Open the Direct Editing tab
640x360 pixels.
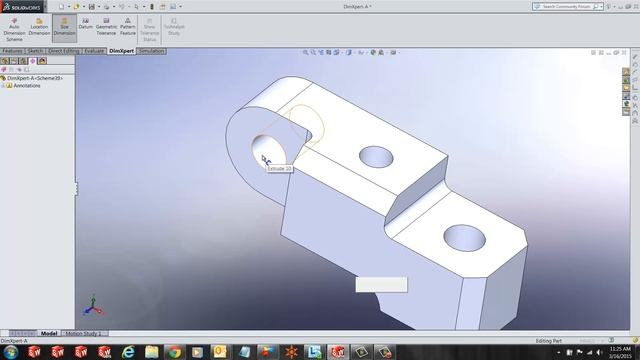pos(64,51)
